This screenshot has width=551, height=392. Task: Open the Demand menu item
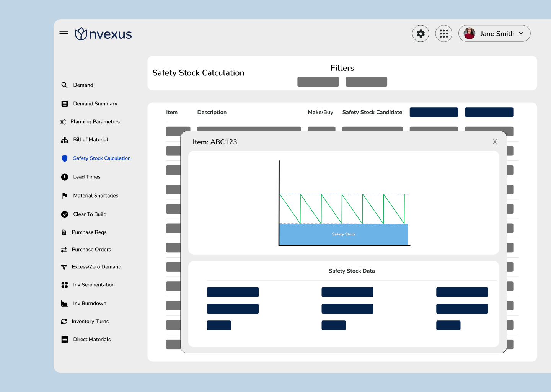[83, 85]
